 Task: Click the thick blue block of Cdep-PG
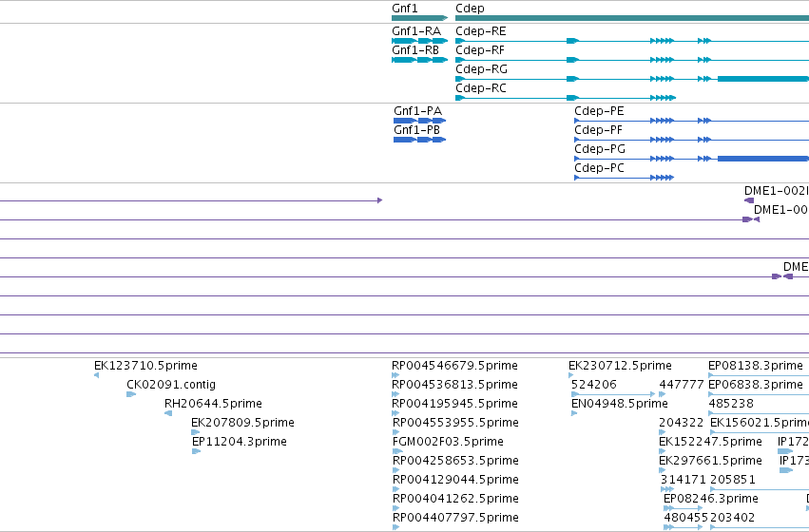point(763,159)
